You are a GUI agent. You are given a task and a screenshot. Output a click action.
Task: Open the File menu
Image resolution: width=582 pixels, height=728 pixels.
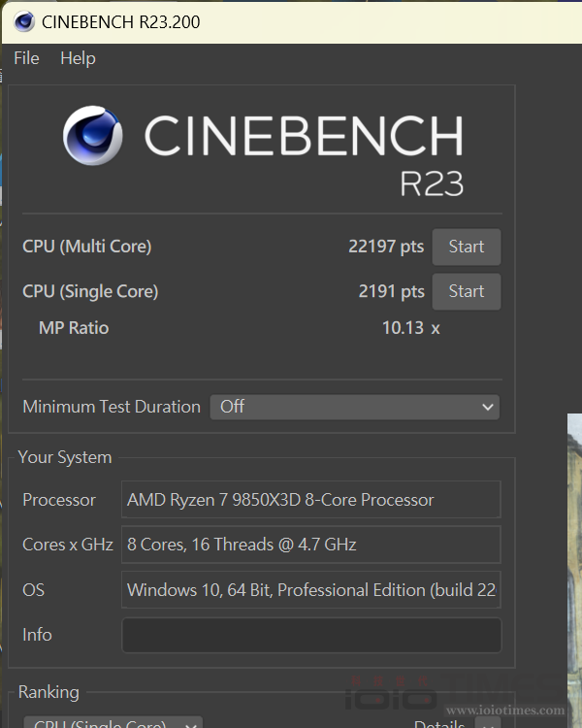pos(26,58)
